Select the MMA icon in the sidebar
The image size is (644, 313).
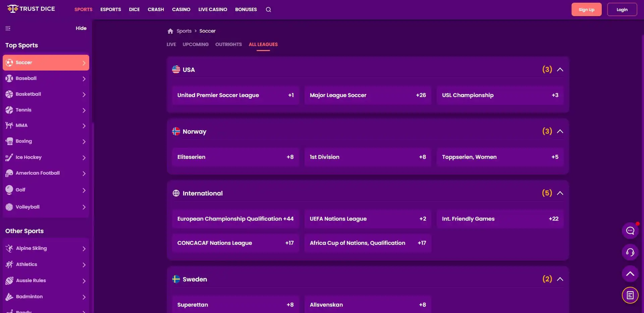(x=9, y=125)
